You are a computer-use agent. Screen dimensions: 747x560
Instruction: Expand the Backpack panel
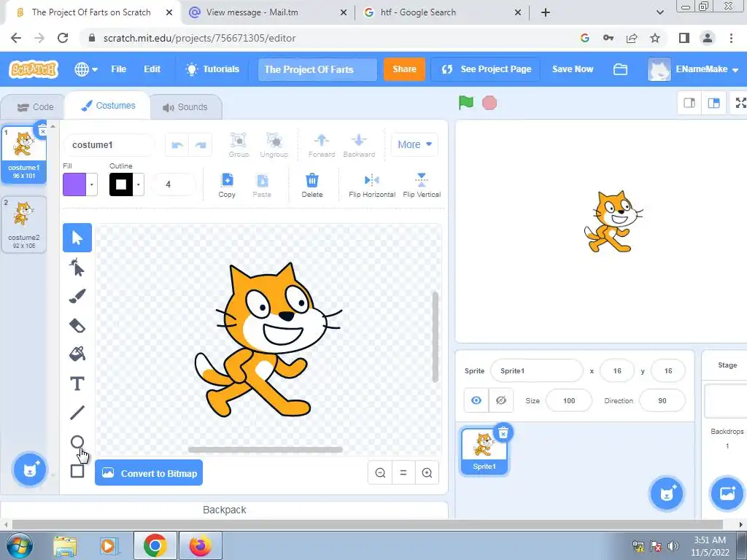[224, 510]
